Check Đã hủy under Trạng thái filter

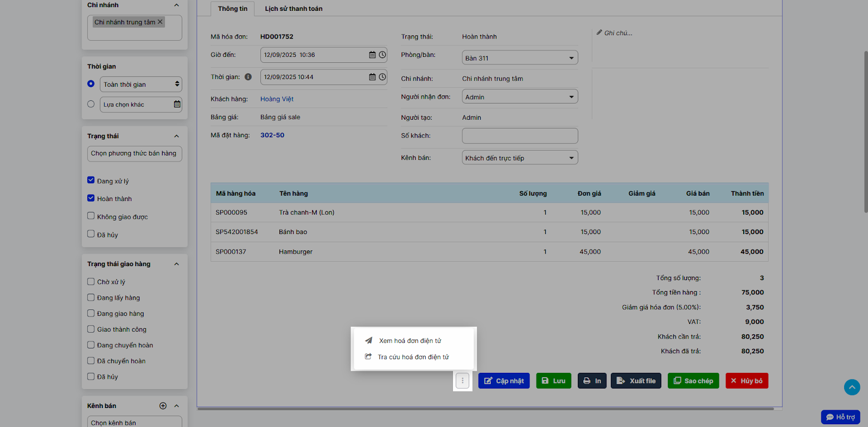tap(91, 234)
